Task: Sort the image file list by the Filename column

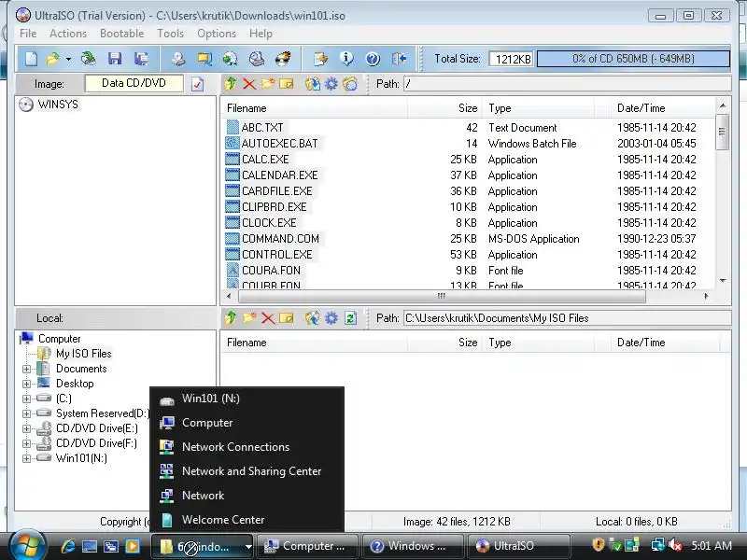Action: click(315, 108)
